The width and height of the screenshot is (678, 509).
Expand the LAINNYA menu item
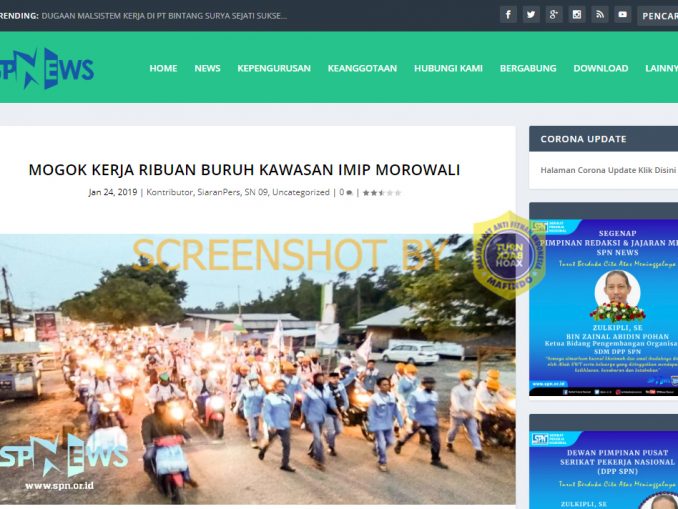point(662,68)
